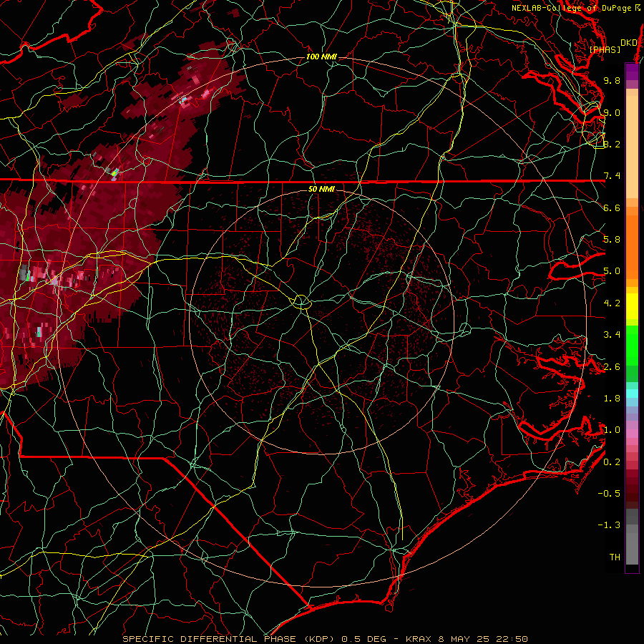This screenshot has width=644, height=644.
Task: Click the -1.3 value on the color scale
Action: coord(609,525)
